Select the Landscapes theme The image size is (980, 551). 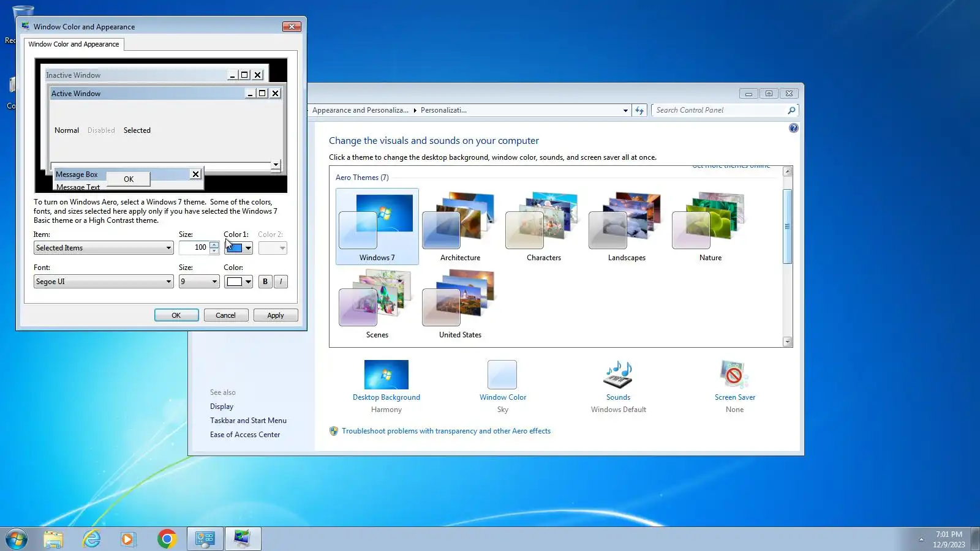[x=627, y=227]
